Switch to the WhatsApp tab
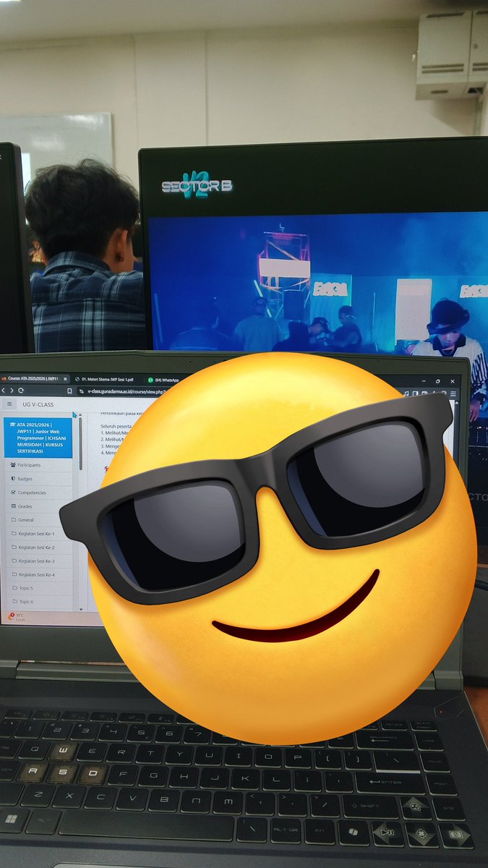488x868 pixels. click(165, 380)
